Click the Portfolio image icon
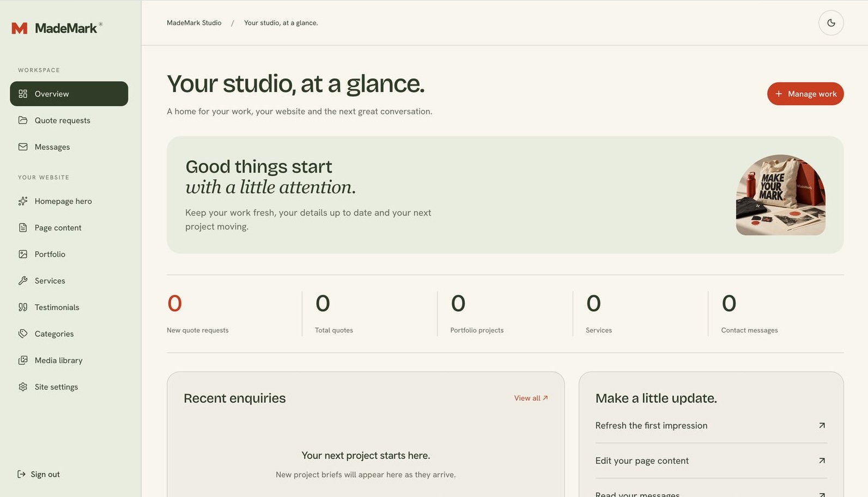 click(x=23, y=254)
